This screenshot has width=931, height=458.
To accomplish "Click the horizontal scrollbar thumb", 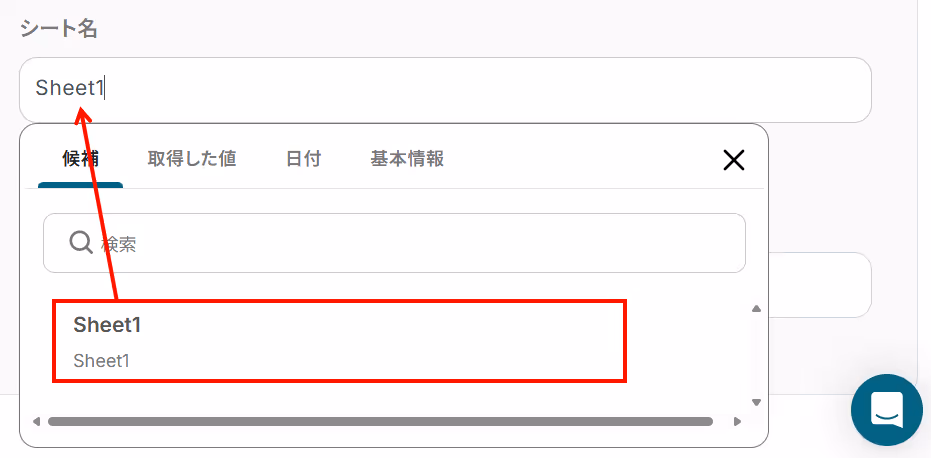I will [380, 422].
